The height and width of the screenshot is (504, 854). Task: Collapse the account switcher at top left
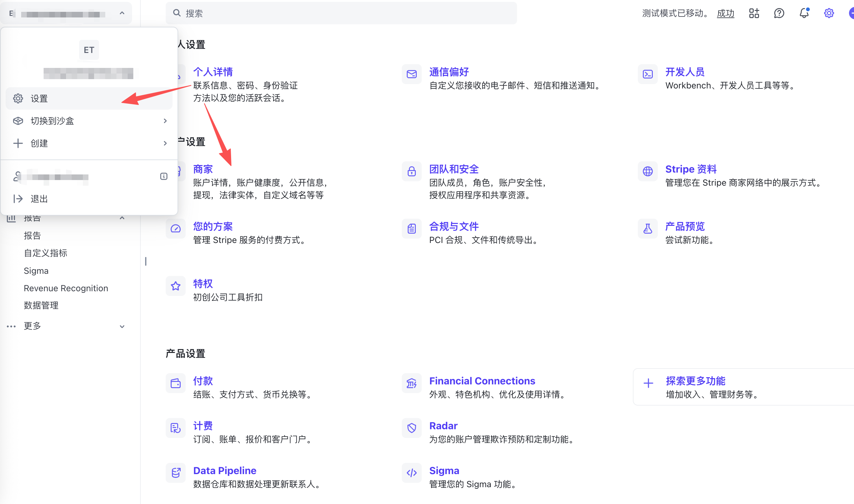point(122,13)
